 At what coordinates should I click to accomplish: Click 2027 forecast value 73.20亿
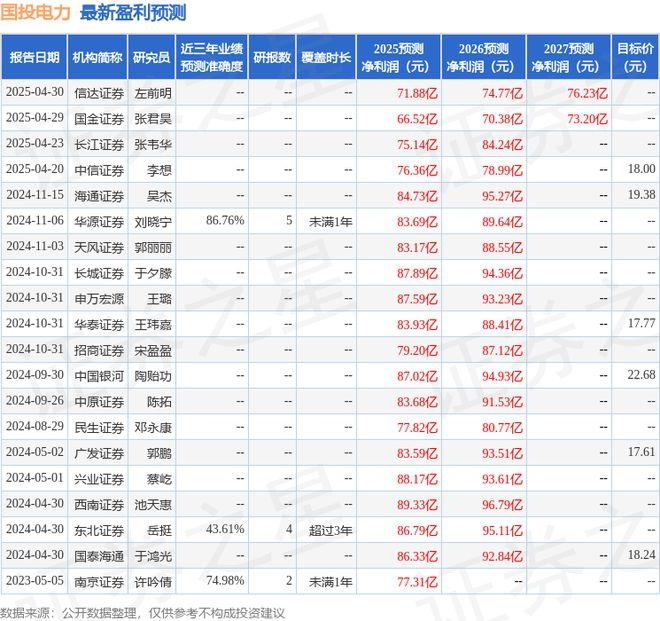587,119
